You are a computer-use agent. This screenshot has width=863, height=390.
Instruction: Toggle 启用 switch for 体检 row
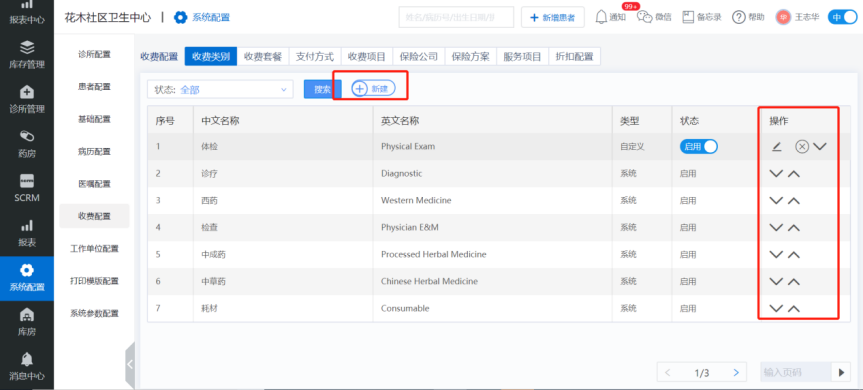point(699,146)
